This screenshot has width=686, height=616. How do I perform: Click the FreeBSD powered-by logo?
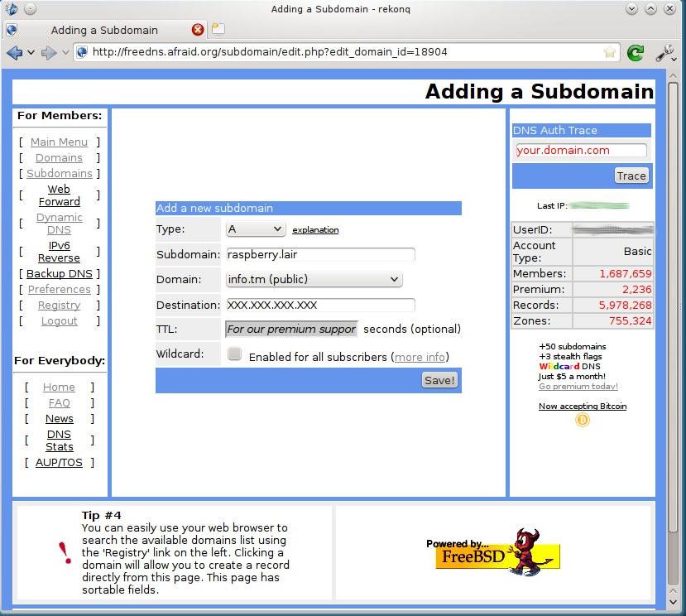coord(497,552)
